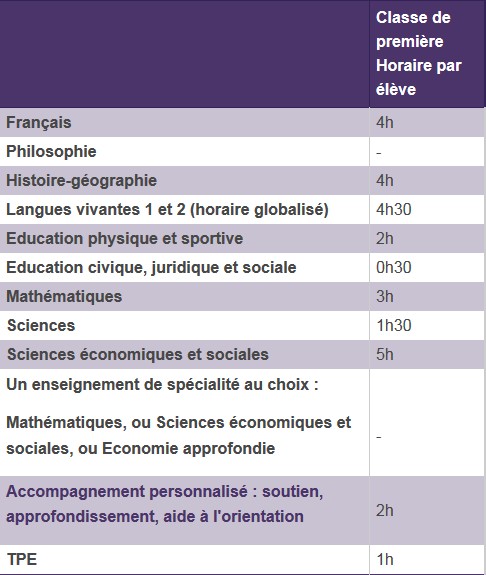The height and width of the screenshot is (575, 486).
Task: Select the 1h30 Sciences hours cell
Action: [x=427, y=325]
